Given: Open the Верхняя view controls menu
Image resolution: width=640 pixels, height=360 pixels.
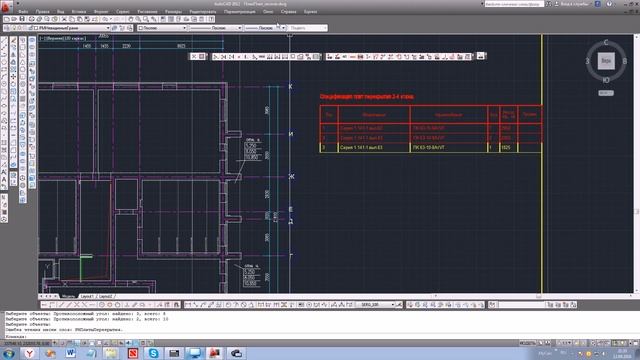Looking at the screenshot, I should pyautogui.click(x=55, y=38).
